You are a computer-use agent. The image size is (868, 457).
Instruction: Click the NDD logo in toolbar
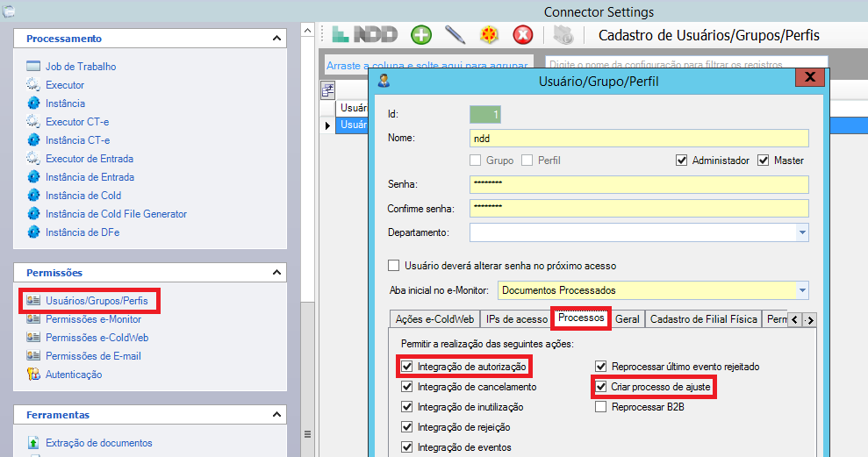coord(365,35)
